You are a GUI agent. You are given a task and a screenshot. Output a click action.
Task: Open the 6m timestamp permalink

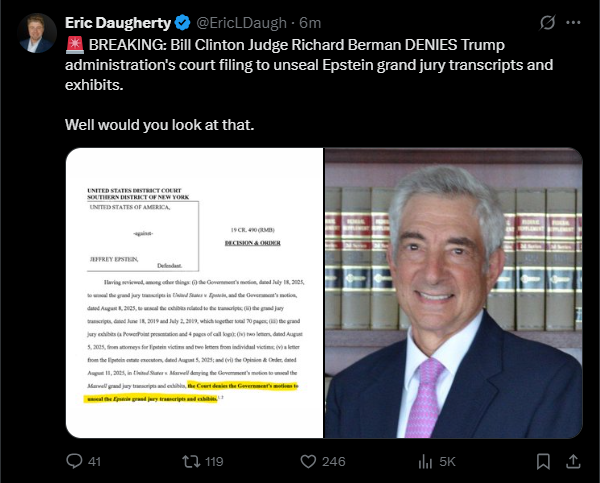point(310,23)
